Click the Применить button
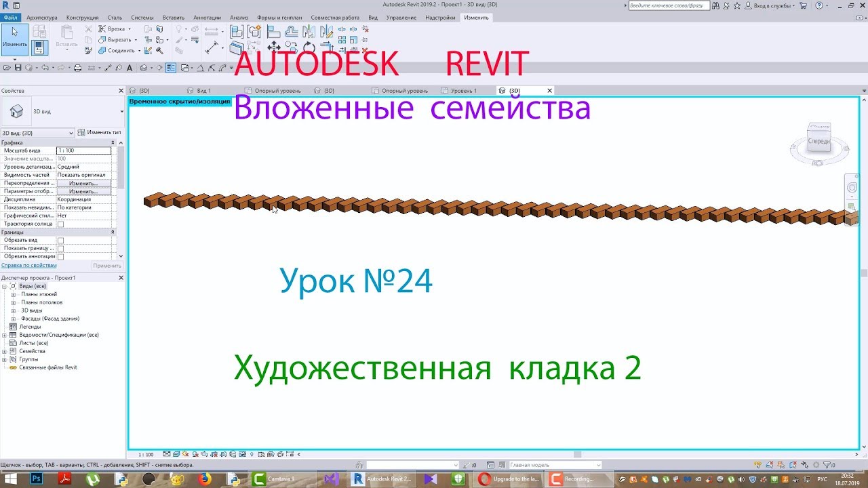This screenshot has height=488, width=868. pos(107,266)
